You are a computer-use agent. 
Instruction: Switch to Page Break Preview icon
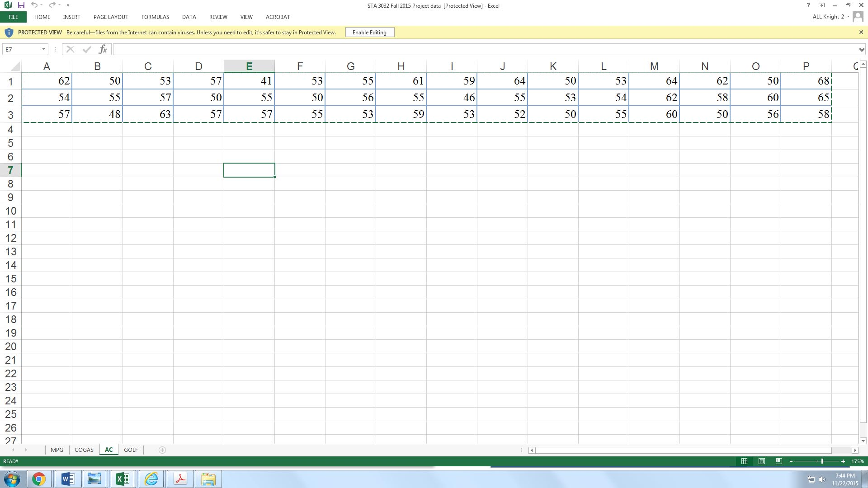point(778,461)
